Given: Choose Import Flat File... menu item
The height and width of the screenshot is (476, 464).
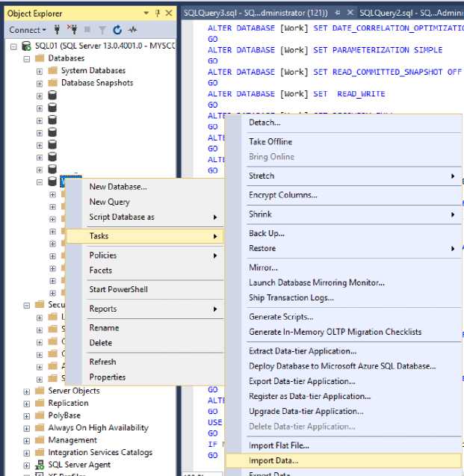Looking at the screenshot, I should [x=344, y=445].
